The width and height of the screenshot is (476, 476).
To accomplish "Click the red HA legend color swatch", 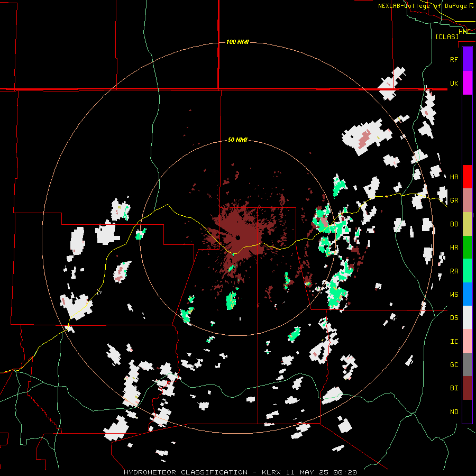I will [x=467, y=177].
